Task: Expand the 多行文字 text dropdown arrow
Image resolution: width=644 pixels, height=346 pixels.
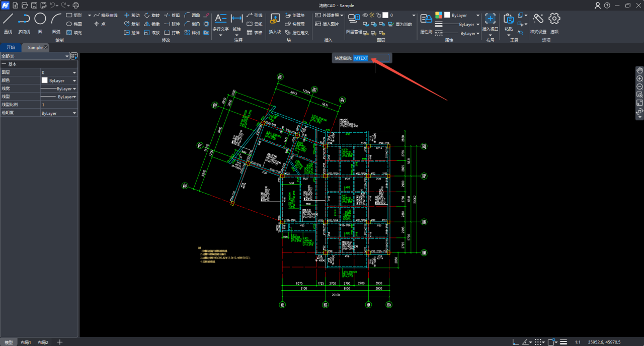Action: click(x=220, y=35)
